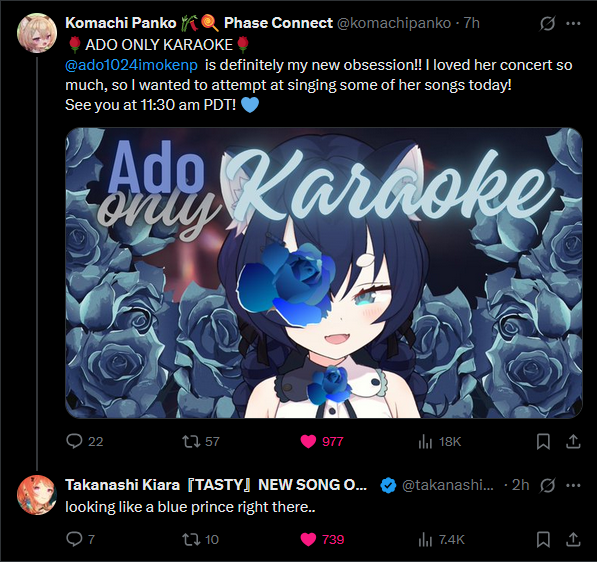This screenshot has width=597, height=562.
Task: Reply to Takanashi Kiara's comment
Action: click(74, 539)
